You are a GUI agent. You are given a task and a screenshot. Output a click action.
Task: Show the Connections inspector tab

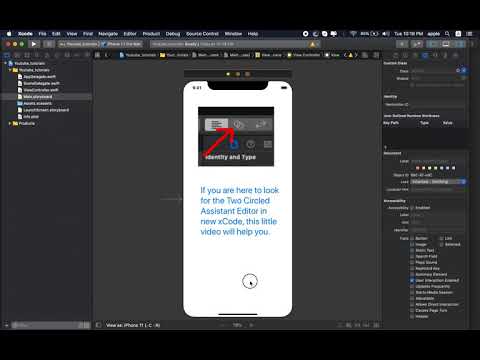coord(455,55)
